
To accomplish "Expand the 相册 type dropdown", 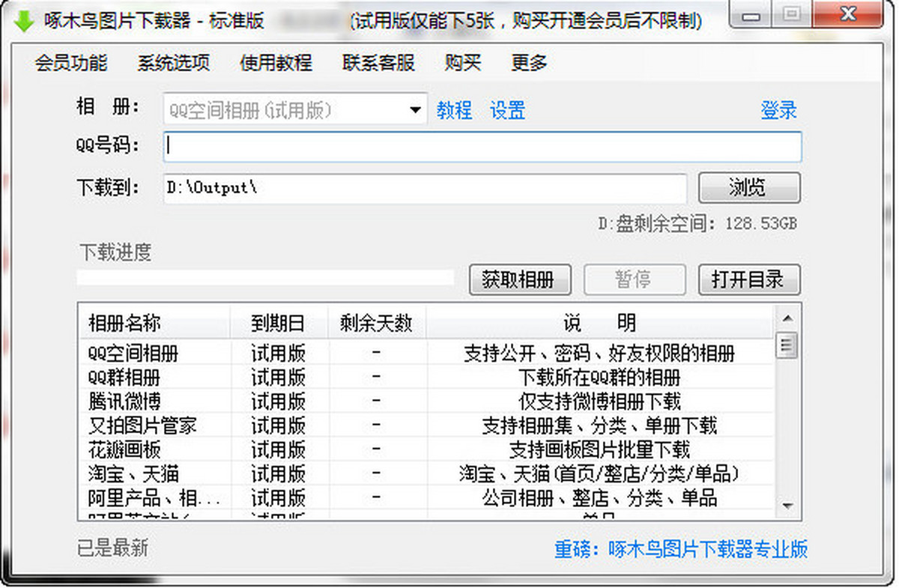I will click(x=414, y=111).
